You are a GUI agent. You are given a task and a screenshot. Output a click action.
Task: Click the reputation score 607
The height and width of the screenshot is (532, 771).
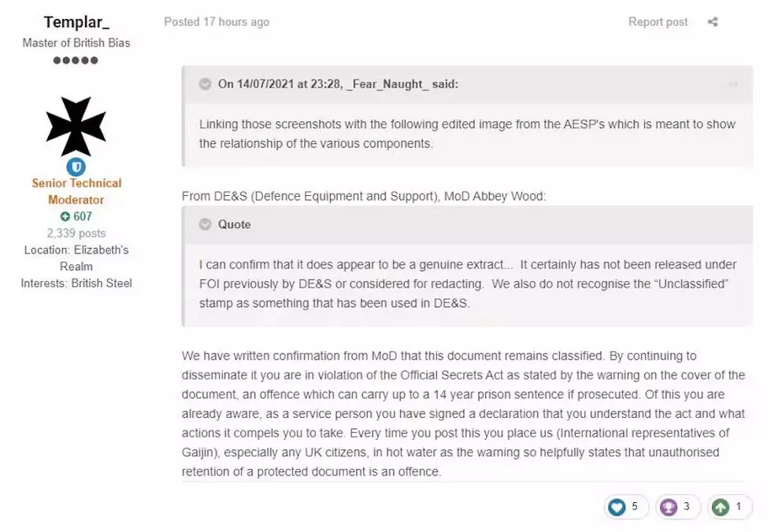pos(83,216)
